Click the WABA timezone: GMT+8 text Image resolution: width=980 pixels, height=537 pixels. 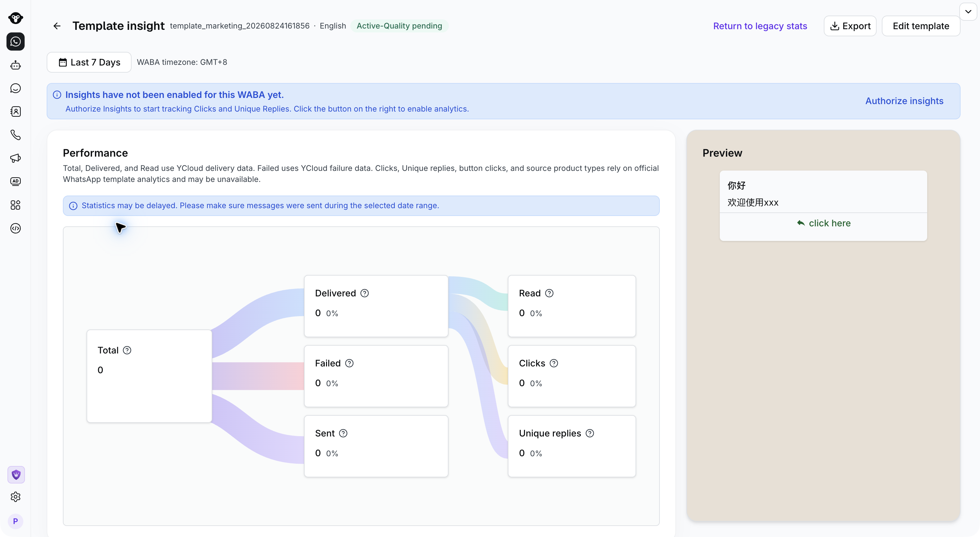tap(182, 62)
